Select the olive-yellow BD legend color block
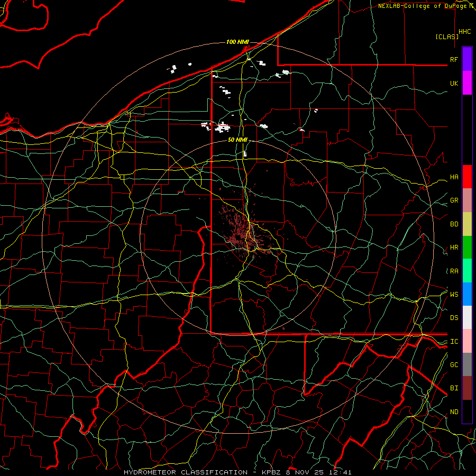This screenshot has height=476, width=476. tap(467, 224)
